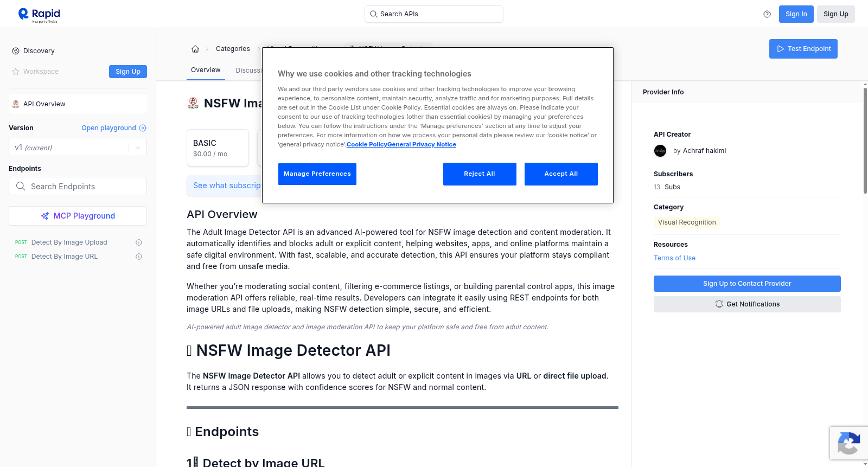The image size is (868, 467).
Task: Click the Search APIs input field
Action: coord(434,14)
